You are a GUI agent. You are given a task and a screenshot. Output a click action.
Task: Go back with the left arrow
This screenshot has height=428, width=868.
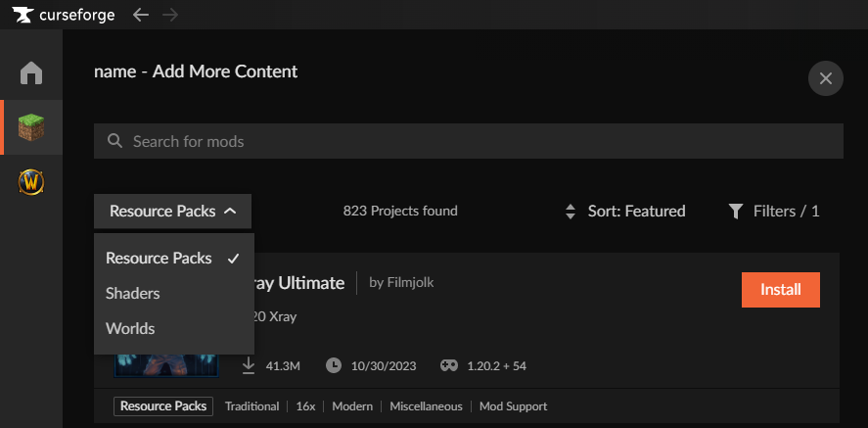(x=141, y=15)
